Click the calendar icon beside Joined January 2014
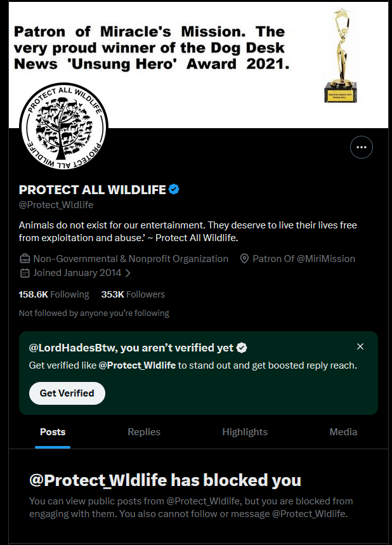392x545 pixels. click(25, 273)
